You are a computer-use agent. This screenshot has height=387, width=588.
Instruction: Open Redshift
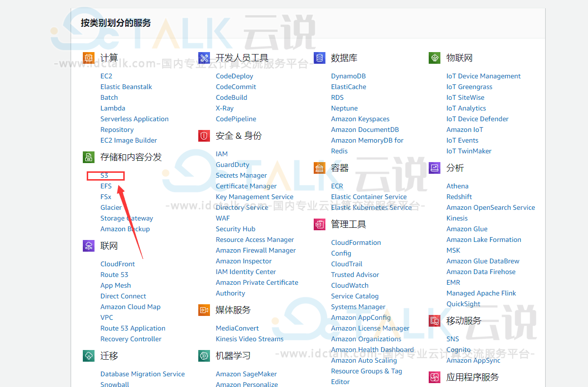[x=459, y=197]
